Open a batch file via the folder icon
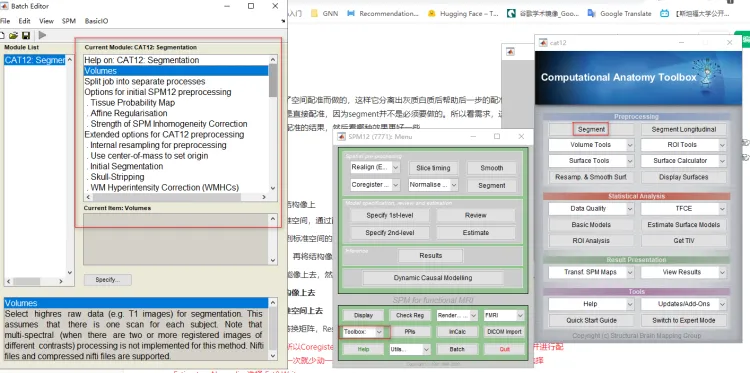 (x=13, y=35)
